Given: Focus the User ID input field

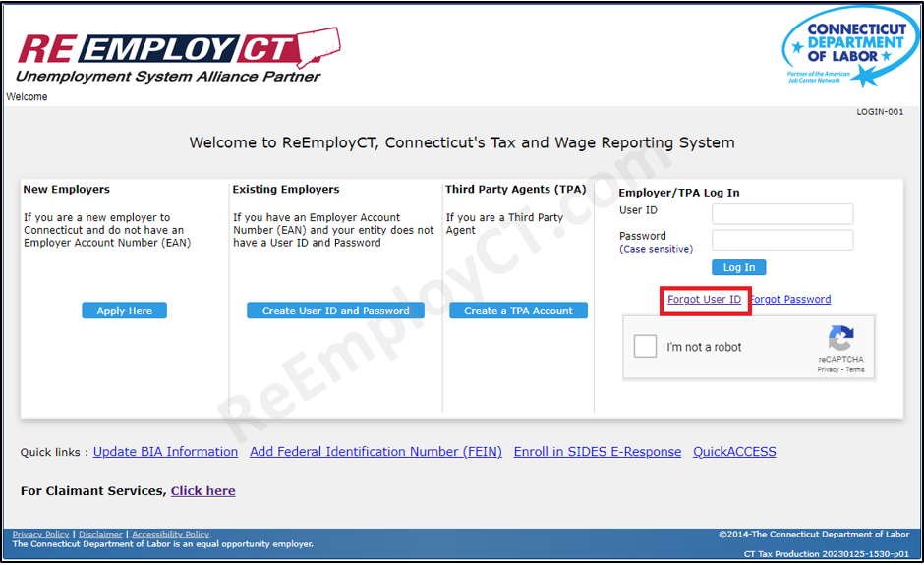Looking at the screenshot, I should [782, 214].
